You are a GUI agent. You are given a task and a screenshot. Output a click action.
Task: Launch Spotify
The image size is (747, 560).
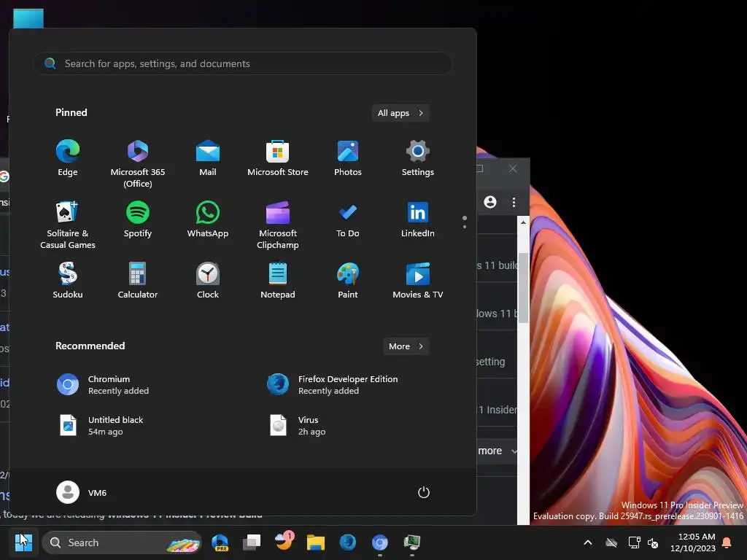(138, 219)
